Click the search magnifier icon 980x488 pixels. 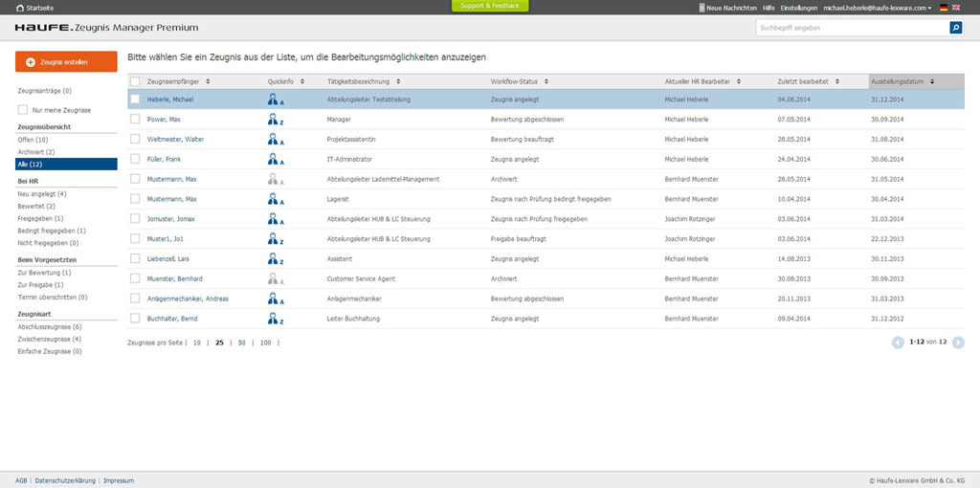[956, 28]
